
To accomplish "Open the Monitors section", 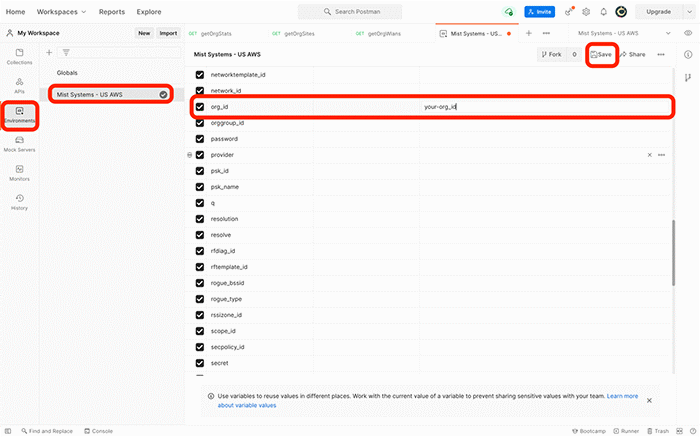I will [19, 172].
